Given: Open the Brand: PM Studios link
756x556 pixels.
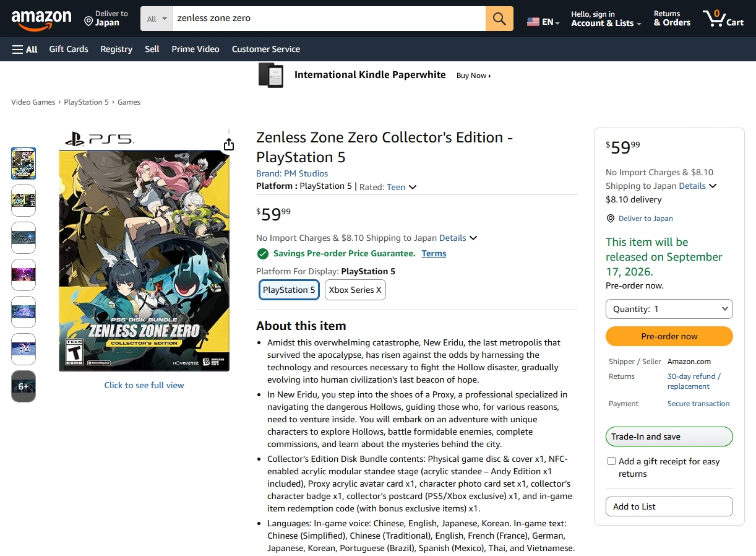Looking at the screenshot, I should [292, 173].
